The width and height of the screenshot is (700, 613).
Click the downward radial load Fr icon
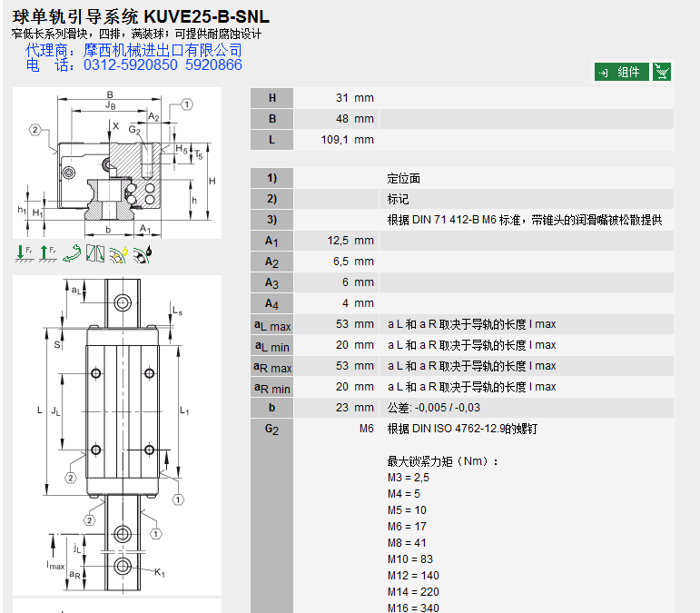click(x=23, y=254)
